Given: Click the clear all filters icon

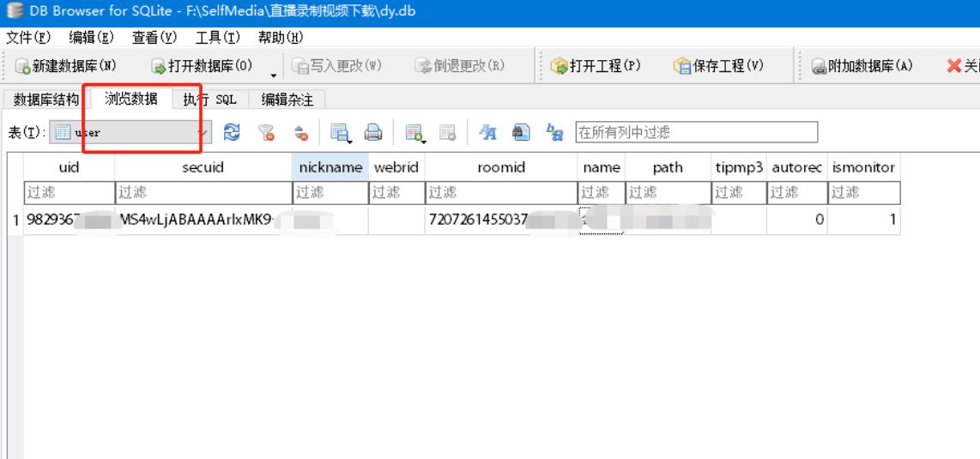Looking at the screenshot, I should [x=267, y=132].
